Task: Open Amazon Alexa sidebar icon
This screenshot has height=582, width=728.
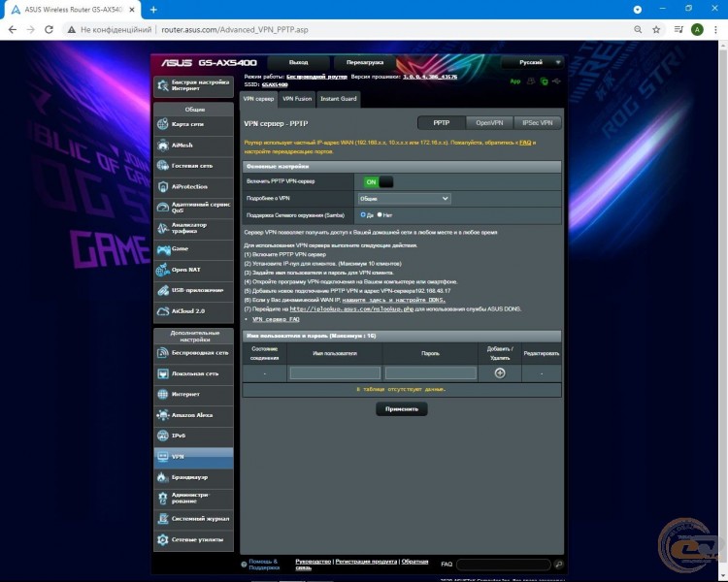Action: click(162, 415)
